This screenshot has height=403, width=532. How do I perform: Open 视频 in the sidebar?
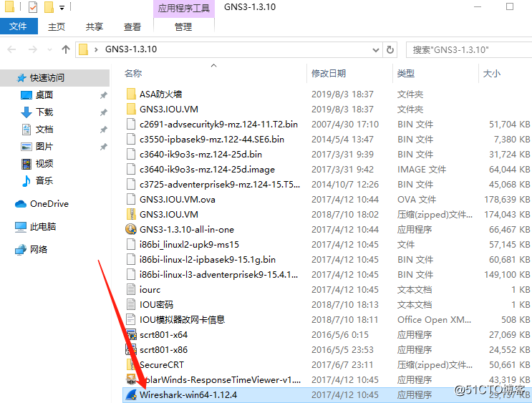point(44,163)
